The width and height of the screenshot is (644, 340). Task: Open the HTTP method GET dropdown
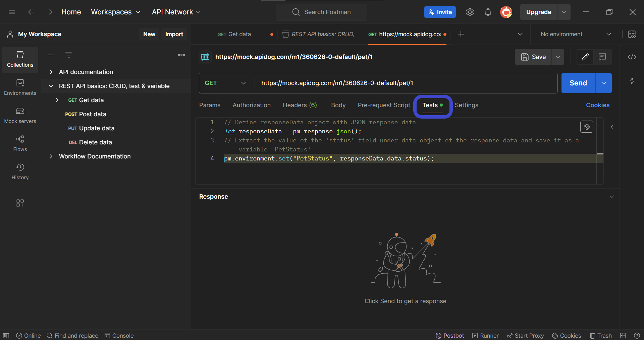tap(225, 83)
